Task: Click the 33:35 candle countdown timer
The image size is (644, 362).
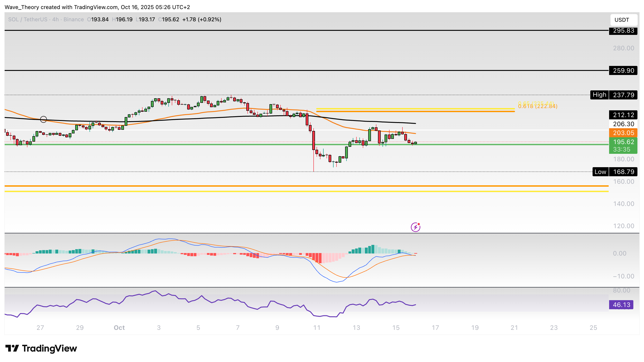Action: tap(622, 150)
